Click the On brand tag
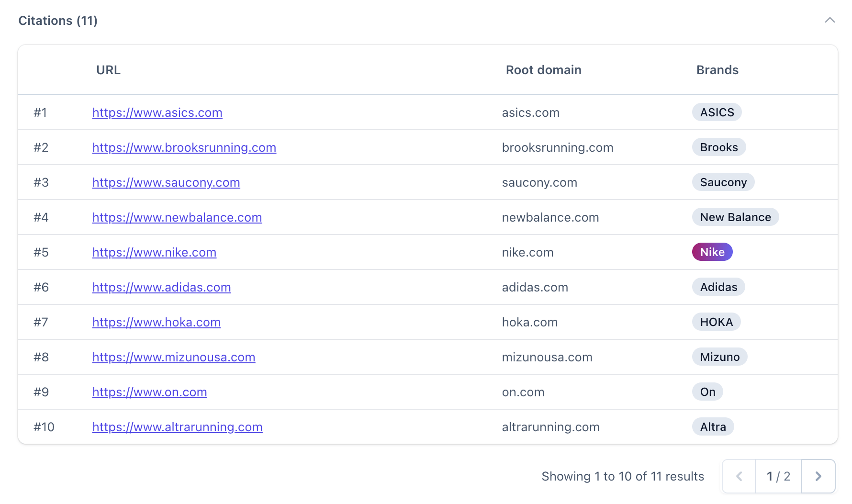852x504 pixels. pyautogui.click(x=707, y=392)
